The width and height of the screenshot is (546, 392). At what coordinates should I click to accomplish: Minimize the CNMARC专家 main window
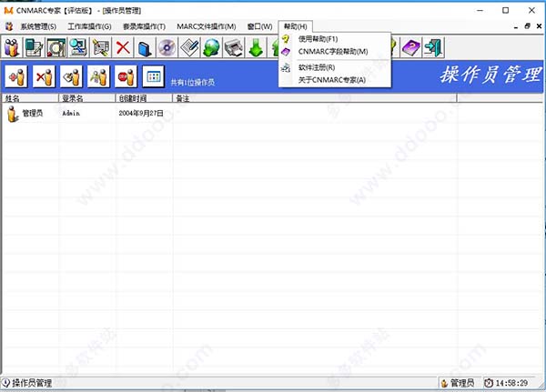tap(480, 10)
